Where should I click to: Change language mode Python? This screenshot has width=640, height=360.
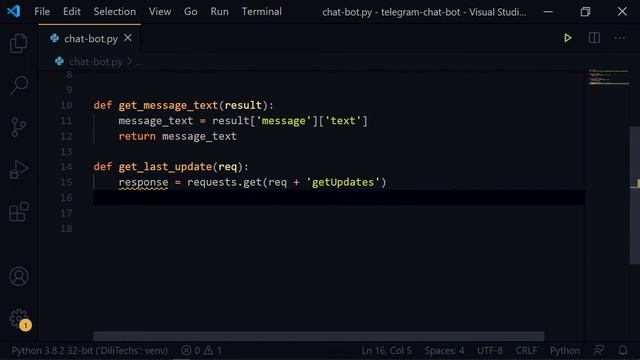pos(564,350)
